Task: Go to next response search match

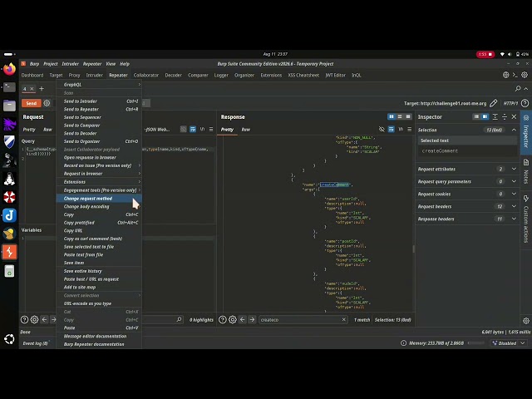Action: tap(252, 319)
